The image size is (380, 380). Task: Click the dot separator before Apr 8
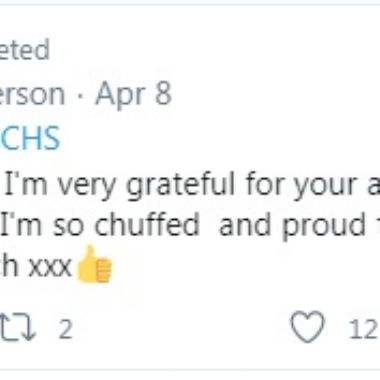click(79, 96)
